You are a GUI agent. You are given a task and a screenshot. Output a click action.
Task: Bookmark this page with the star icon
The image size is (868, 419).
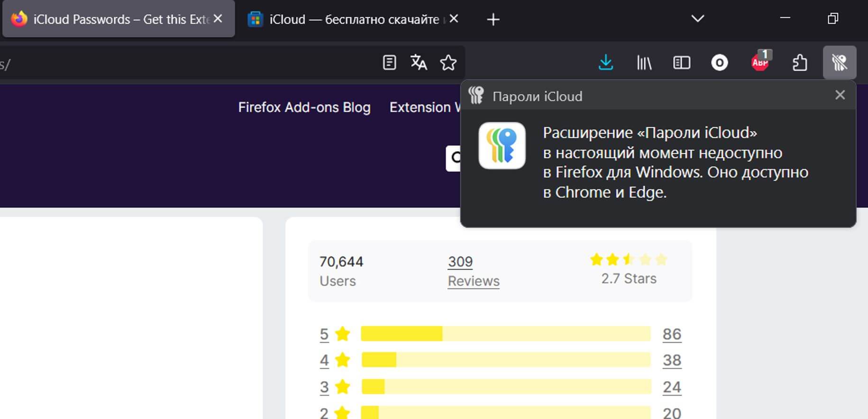click(x=448, y=63)
